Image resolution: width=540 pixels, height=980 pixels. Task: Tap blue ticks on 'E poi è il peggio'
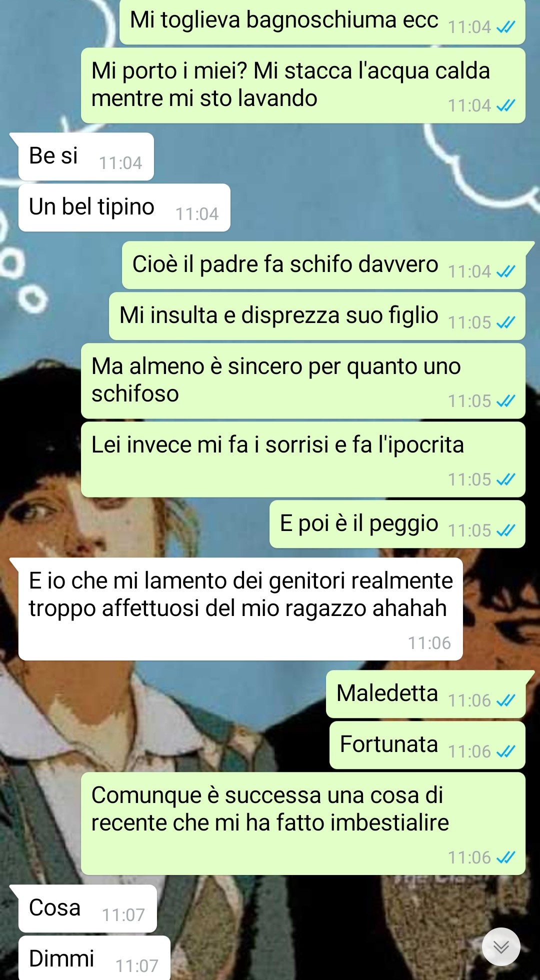tap(505, 530)
